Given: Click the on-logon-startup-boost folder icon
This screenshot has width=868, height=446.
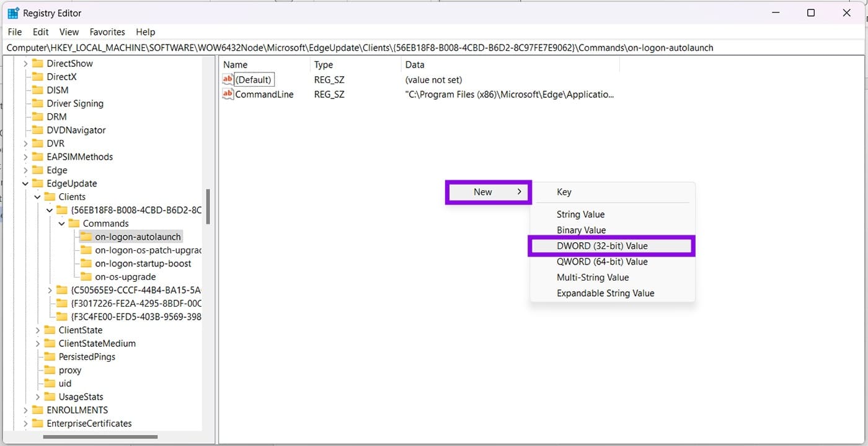Looking at the screenshot, I should point(86,263).
